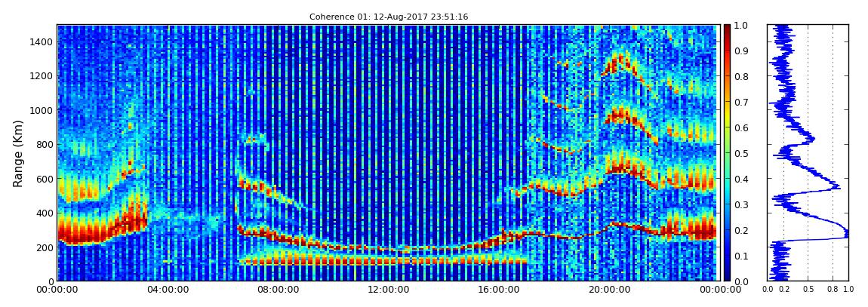Click the 800 tick label on the range axis
This screenshot has height=307, width=868.
click(43, 144)
